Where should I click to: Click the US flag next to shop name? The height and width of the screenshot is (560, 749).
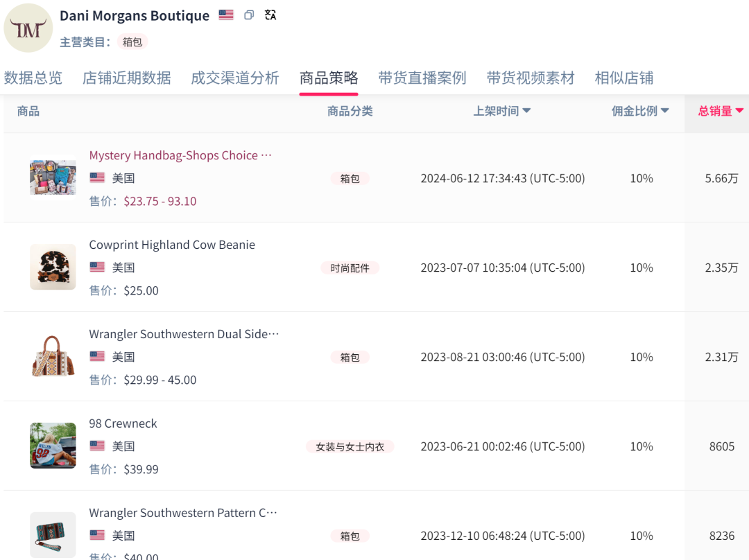coord(226,15)
